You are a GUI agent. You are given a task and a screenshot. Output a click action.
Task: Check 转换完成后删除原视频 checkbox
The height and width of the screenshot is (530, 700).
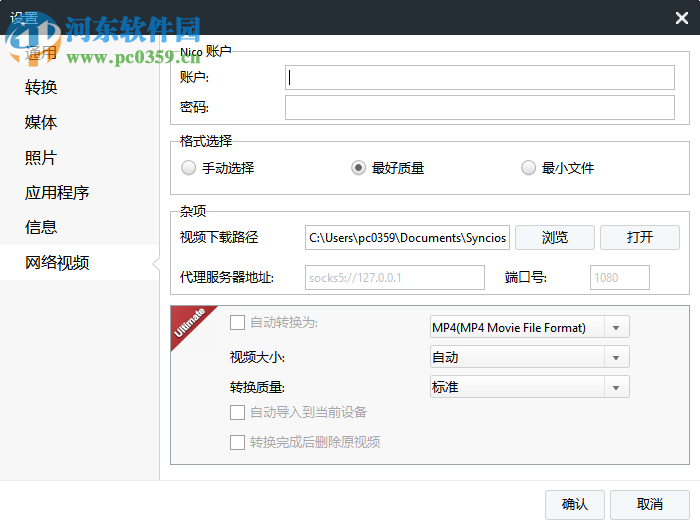(237, 442)
